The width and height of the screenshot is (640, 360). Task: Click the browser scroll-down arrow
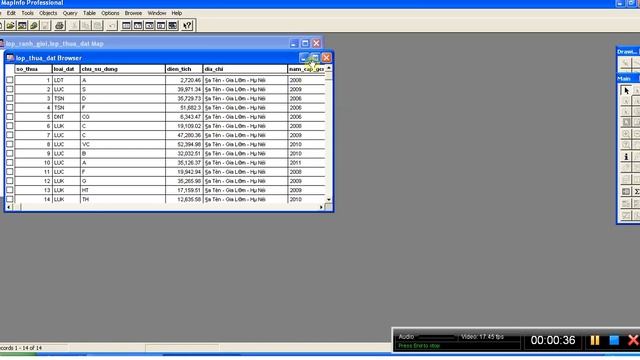(329, 200)
